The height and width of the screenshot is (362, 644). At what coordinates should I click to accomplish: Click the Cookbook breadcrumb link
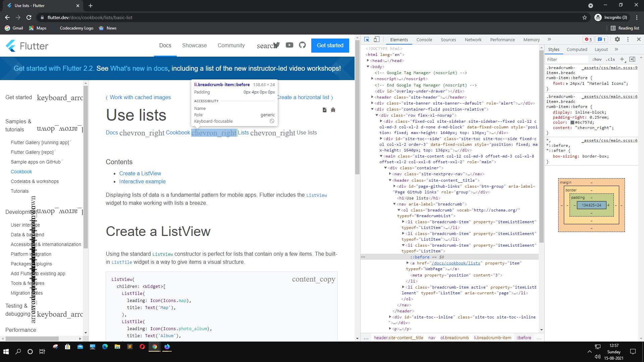click(178, 133)
